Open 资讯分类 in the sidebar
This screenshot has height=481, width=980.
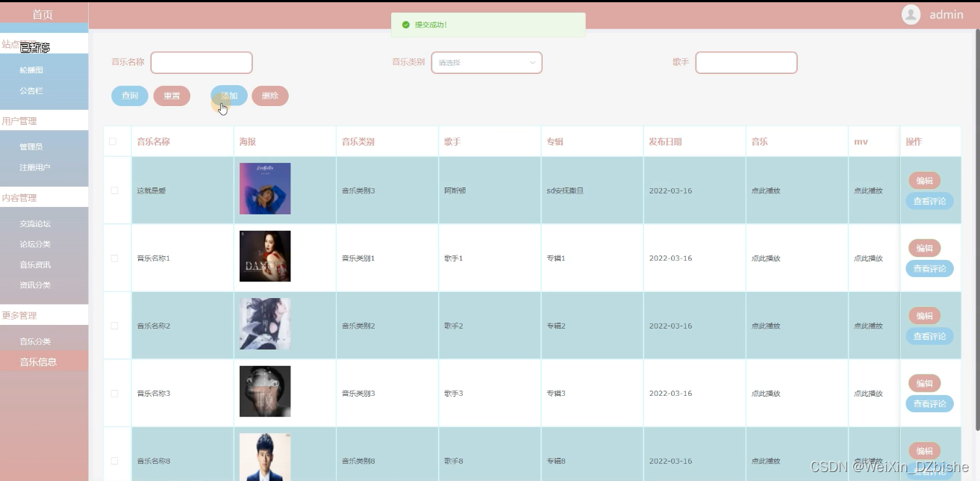(x=35, y=285)
